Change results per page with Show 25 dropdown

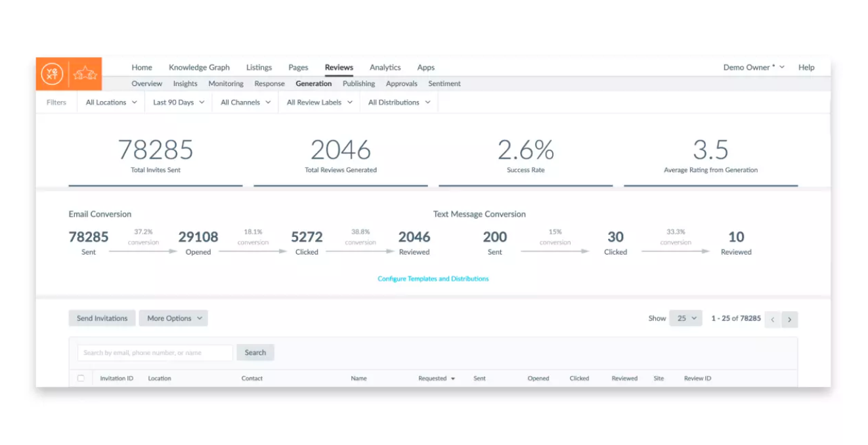coord(685,318)
